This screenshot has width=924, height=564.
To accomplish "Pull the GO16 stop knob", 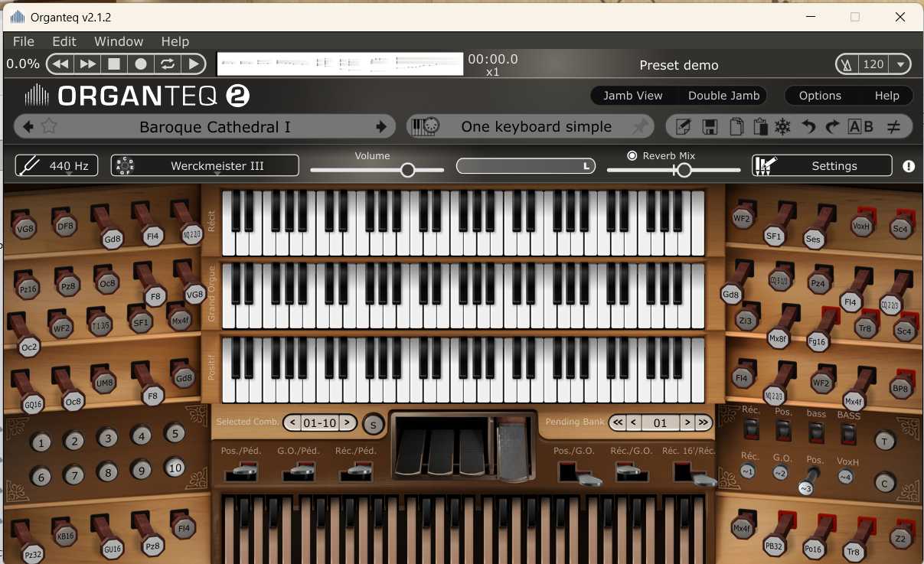I will click(x=33, y=405).
